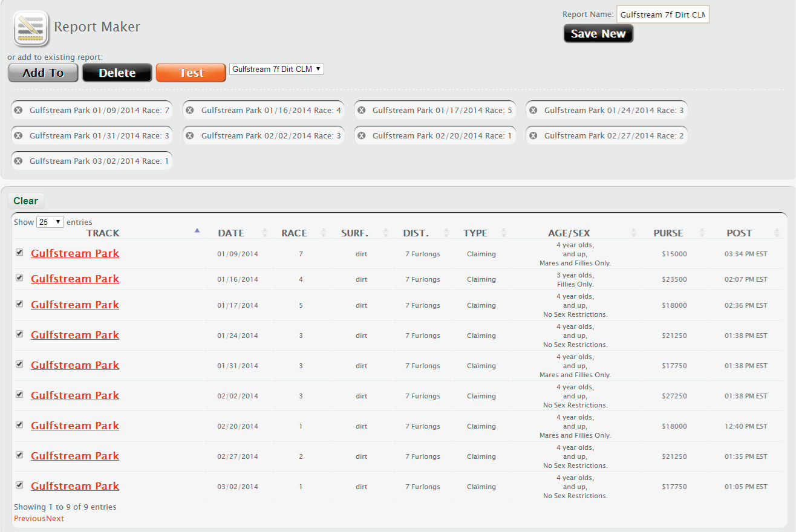Viewport: 796px width, 532px height.
Task: Go to the Previous page of entries
Action: point(30,519)
